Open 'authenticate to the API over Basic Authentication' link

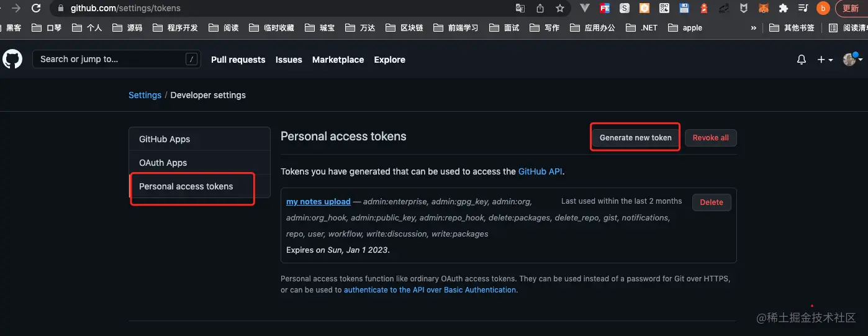pyautogui.click(x=430, y=290)
